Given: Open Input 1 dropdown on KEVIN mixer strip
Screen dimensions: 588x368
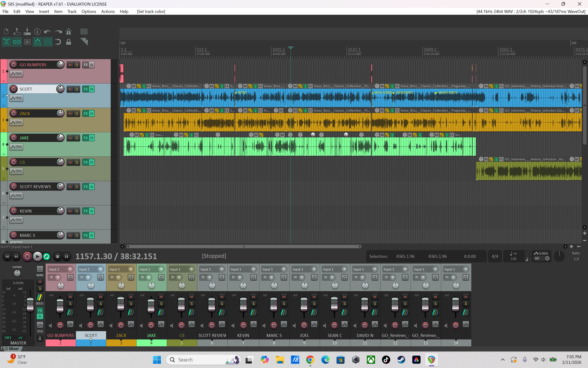Looking at the screenshot, I should (243, 269).
